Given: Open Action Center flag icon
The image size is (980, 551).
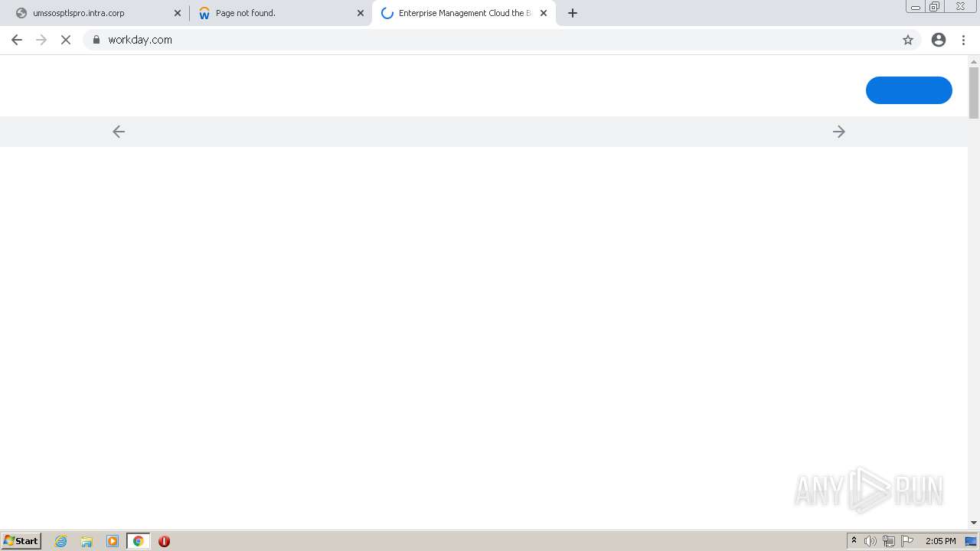Looking at the screenshot, I should coord(907,541).
